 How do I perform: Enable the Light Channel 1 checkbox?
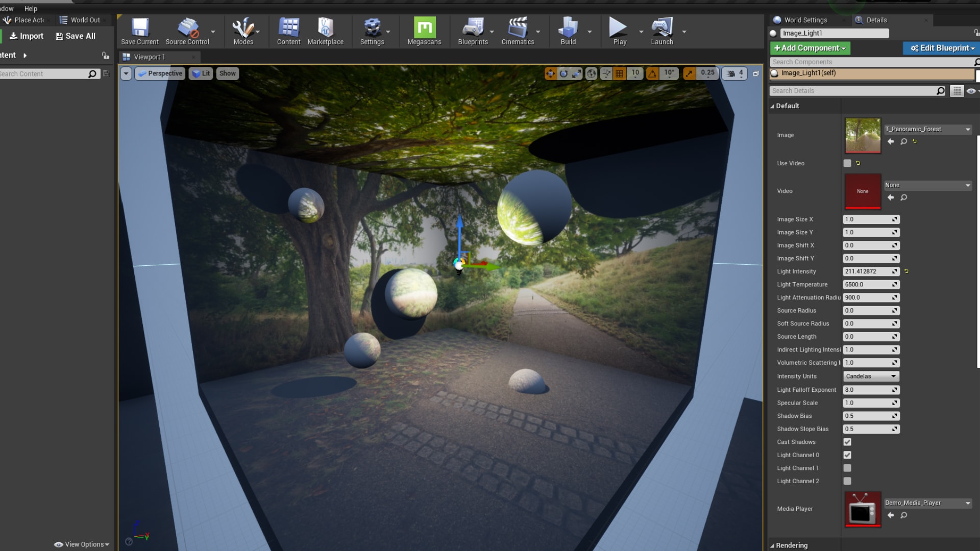tap(847, 468)
